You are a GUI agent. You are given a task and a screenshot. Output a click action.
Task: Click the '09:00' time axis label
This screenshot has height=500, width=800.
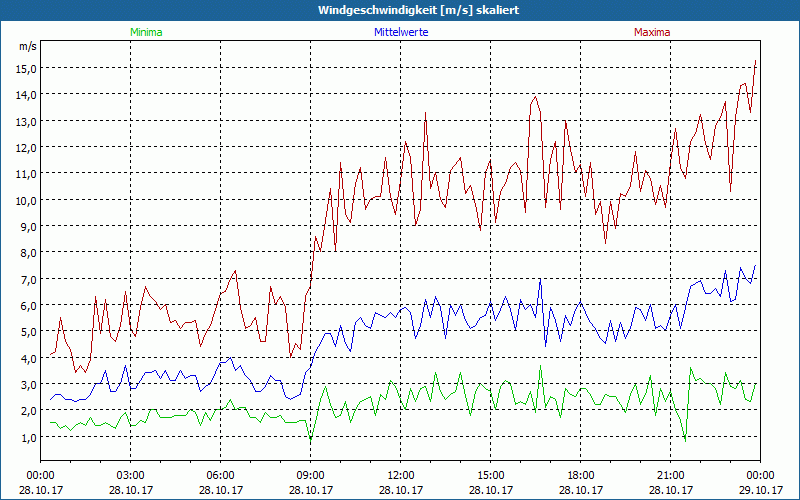point(311,476)
